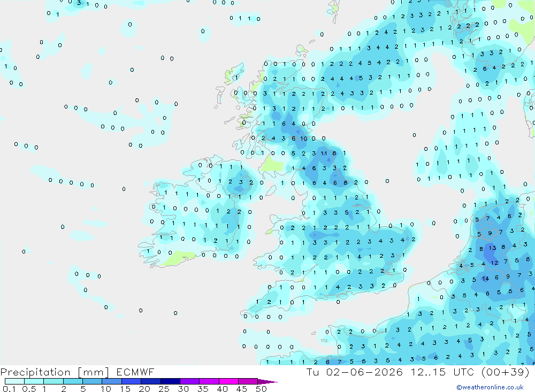Click the date 'Tu 02-06-2026' text

(x=354, y=372)
